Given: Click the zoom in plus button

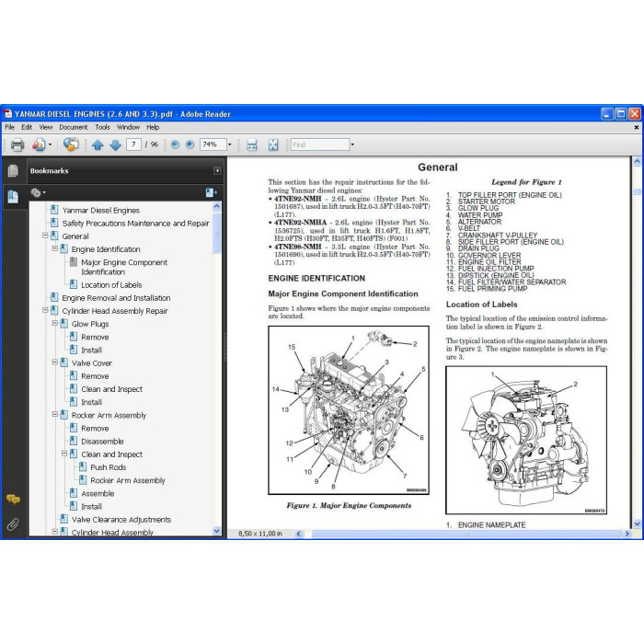Looking at the screenshot, I should point(190,144).
